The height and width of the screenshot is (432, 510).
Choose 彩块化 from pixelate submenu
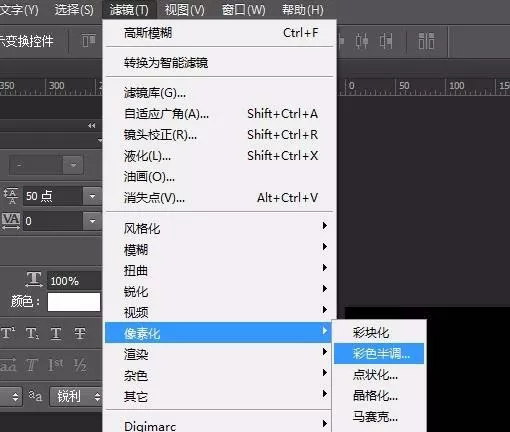379,333
